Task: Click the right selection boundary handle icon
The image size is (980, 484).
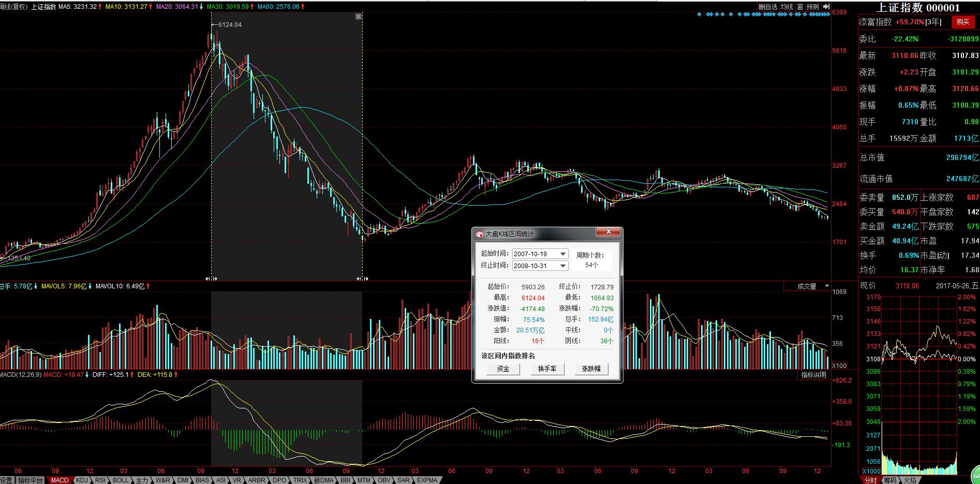Action: click(x=362, y=279)
